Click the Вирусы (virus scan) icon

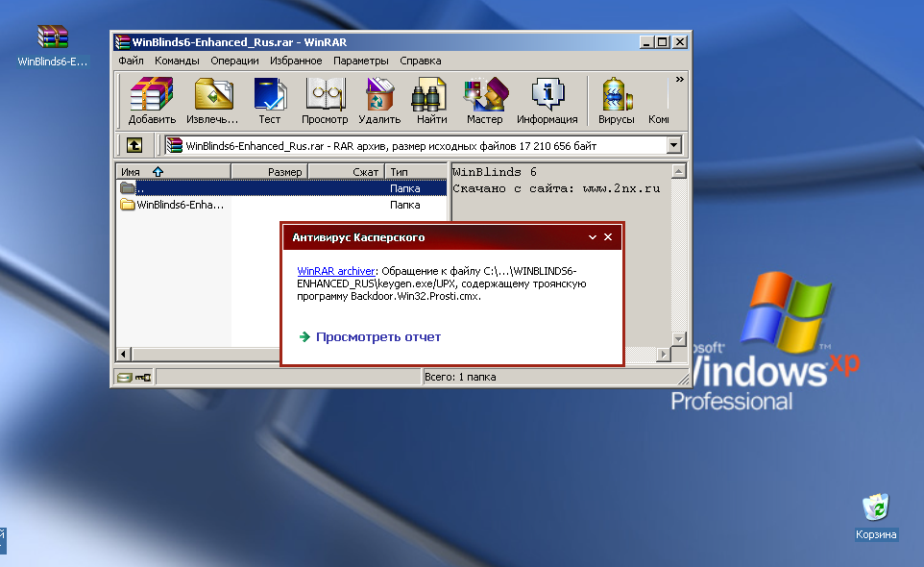pos(617,101)
